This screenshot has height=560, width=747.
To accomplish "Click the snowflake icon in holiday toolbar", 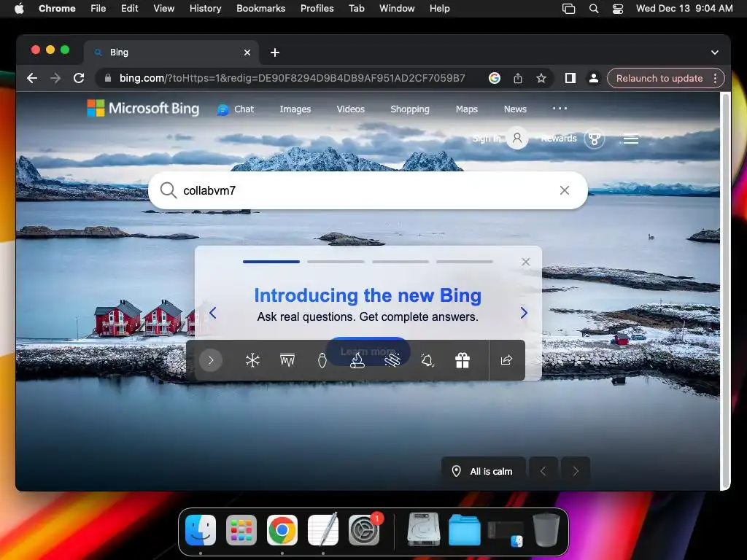I will point(252,360).
